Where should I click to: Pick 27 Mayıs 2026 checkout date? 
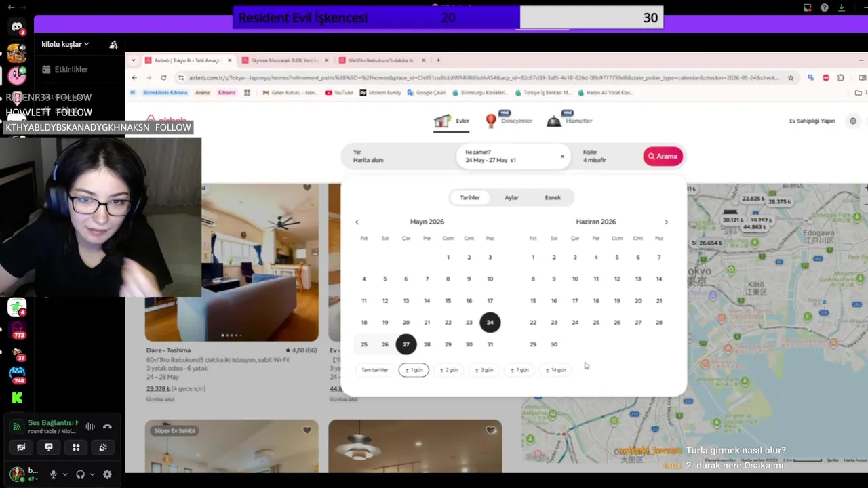406,344
